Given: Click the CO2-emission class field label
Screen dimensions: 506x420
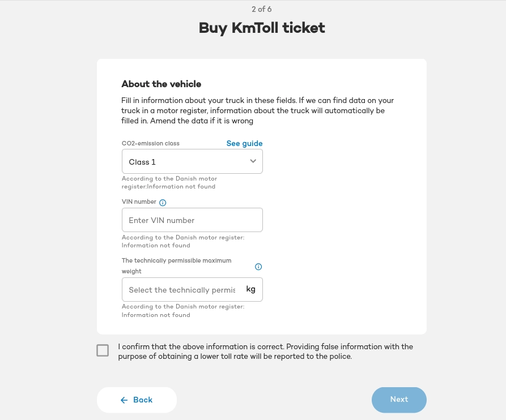Looking at the screenshot, I should [x=151, y=144].
